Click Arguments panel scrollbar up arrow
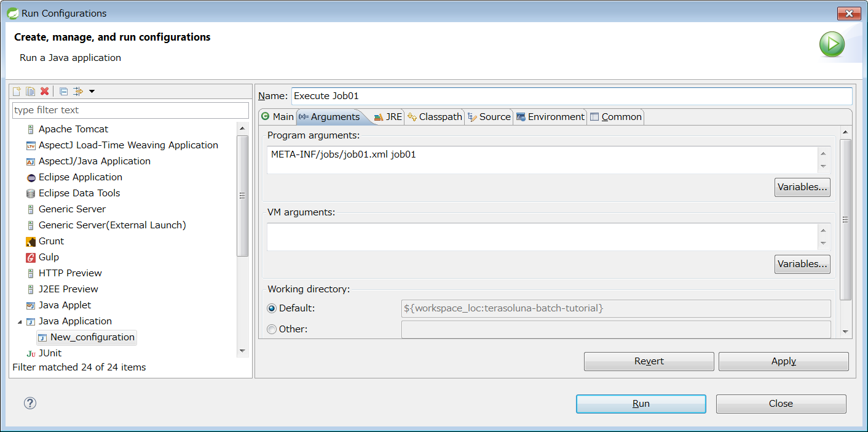 tap(846, 132)
